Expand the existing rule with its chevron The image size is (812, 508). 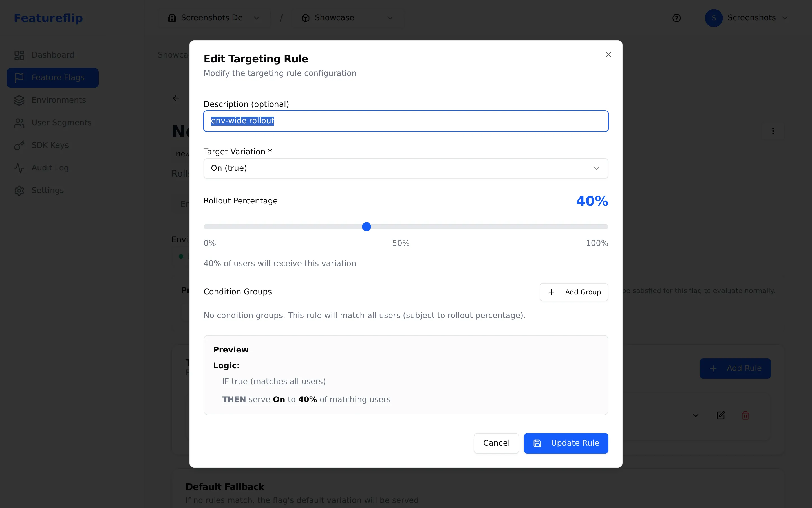pos(696,416)
